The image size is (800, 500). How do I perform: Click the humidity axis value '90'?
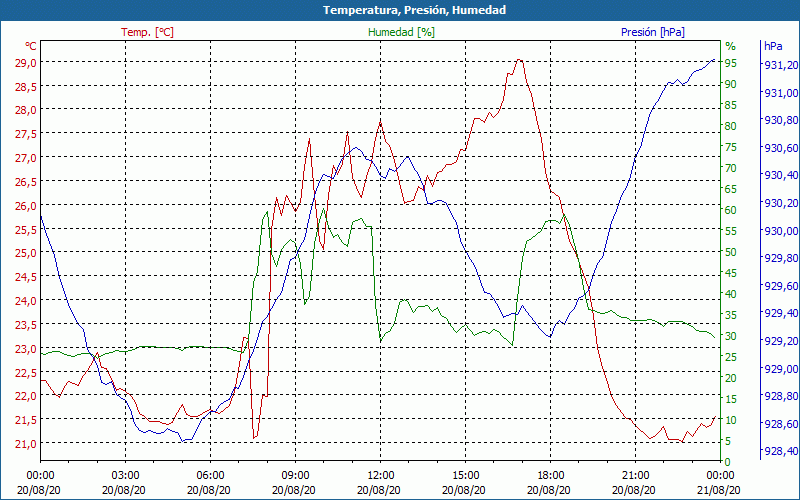[x=731, y=84]
